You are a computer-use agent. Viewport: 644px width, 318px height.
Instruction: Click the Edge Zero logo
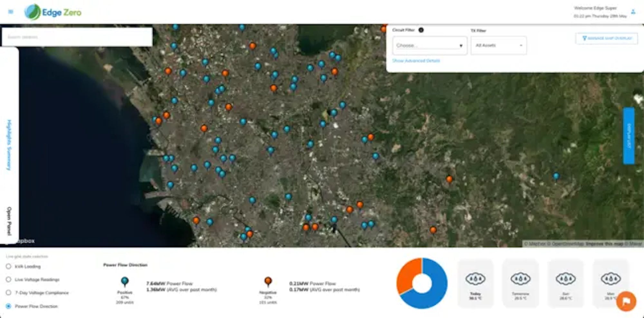(x=53, y=12)
